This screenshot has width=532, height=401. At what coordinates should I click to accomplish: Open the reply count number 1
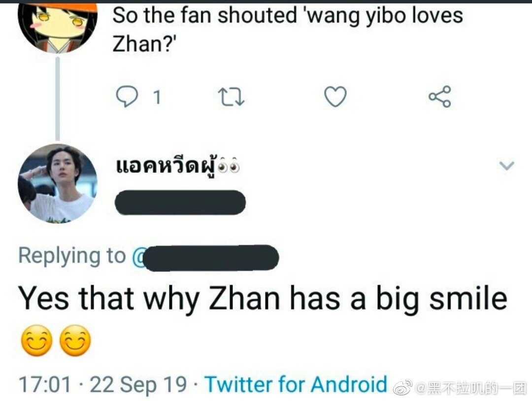[x=157, y=98]
